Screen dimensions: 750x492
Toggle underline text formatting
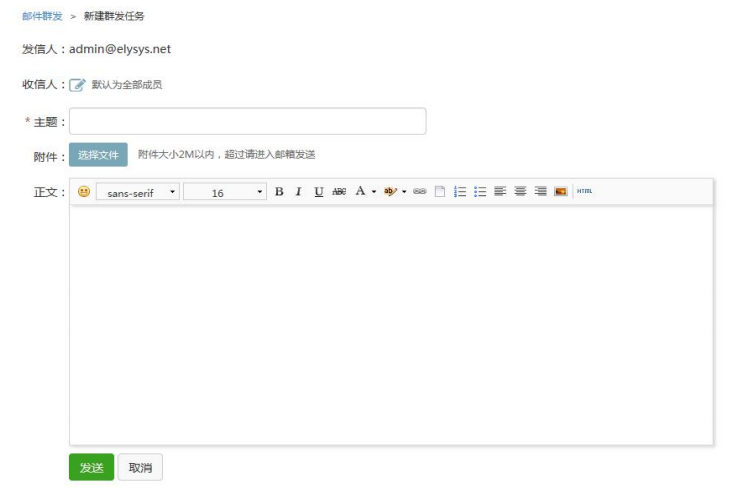pos(319,192)
